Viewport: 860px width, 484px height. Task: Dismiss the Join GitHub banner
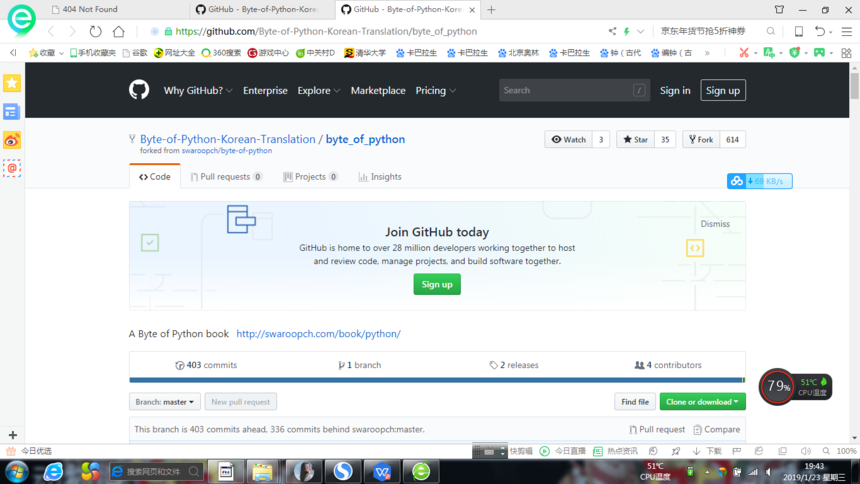coord(715,224)
